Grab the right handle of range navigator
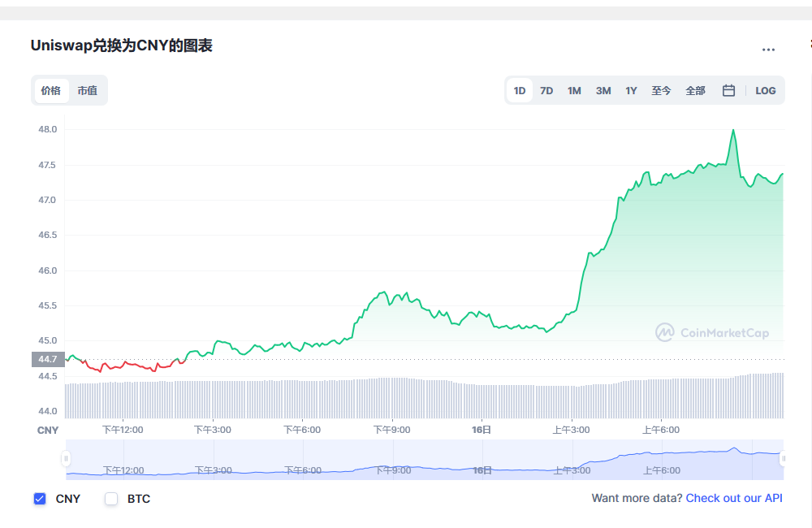This screenshot has width=812, height=528. click(x=784, y=459)
